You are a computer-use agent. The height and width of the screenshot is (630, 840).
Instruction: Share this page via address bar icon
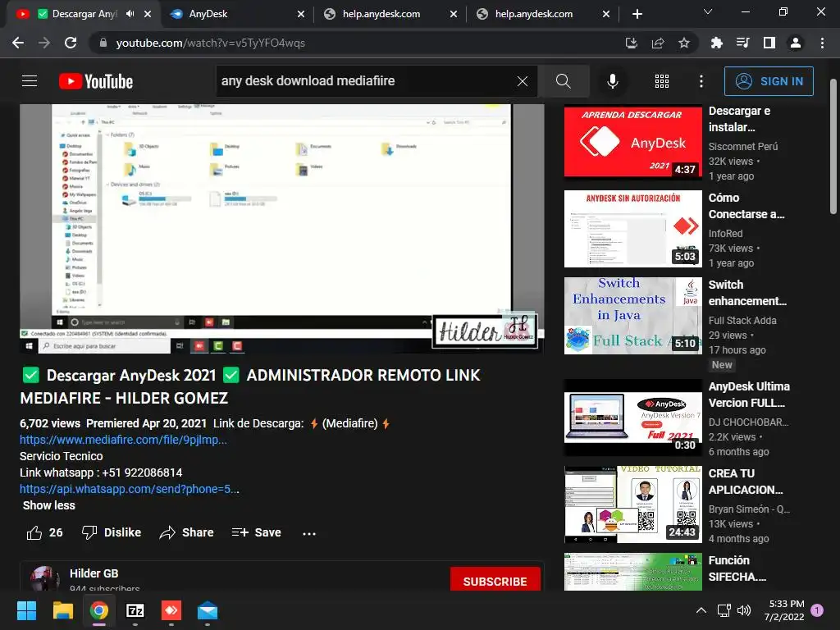657,43
